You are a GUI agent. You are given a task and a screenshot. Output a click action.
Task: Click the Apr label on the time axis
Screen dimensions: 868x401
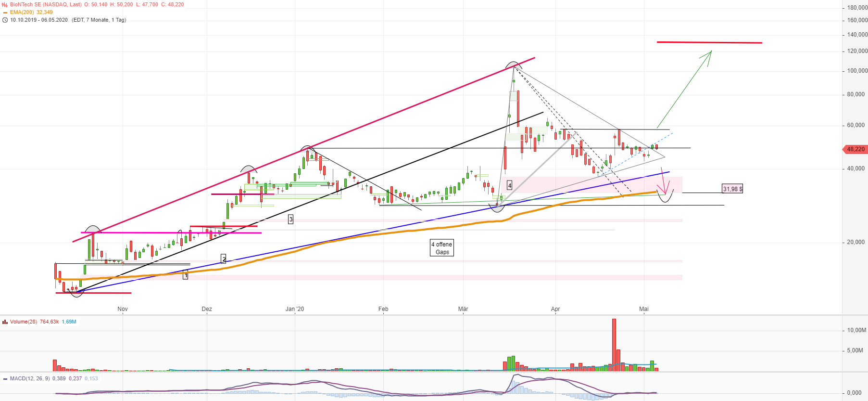(x=555, y=309)
